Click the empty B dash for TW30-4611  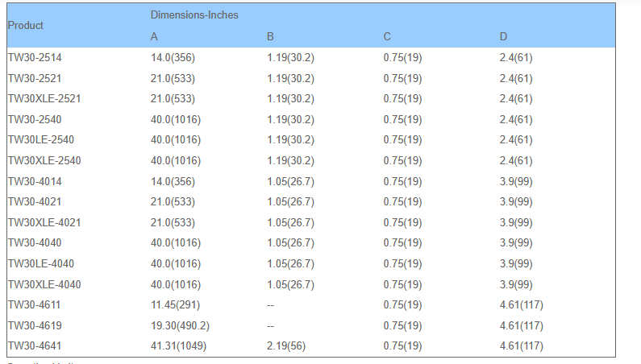270,305
